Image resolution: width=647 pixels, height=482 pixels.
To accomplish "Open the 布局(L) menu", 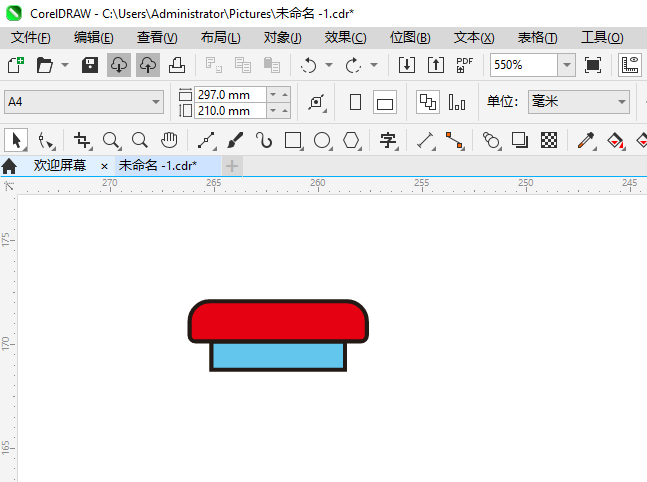I will pyautogui.click(x=220, y=38).
